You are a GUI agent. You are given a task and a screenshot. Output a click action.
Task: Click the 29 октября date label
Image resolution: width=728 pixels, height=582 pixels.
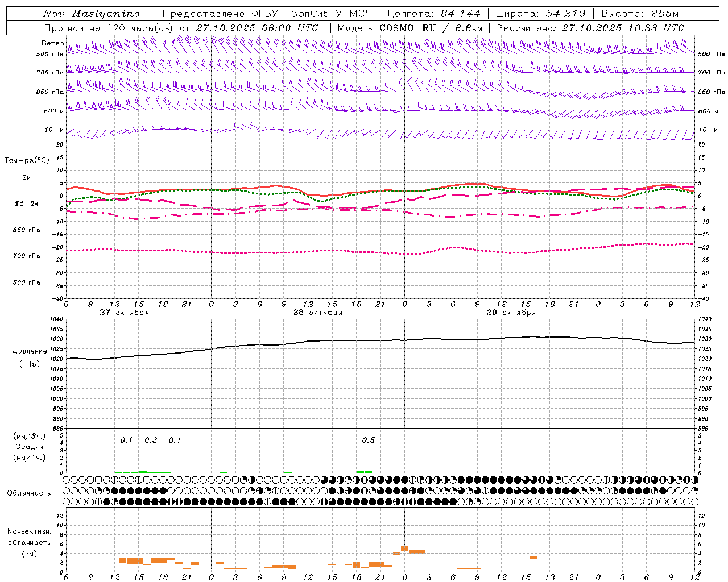tap(511, 313)
